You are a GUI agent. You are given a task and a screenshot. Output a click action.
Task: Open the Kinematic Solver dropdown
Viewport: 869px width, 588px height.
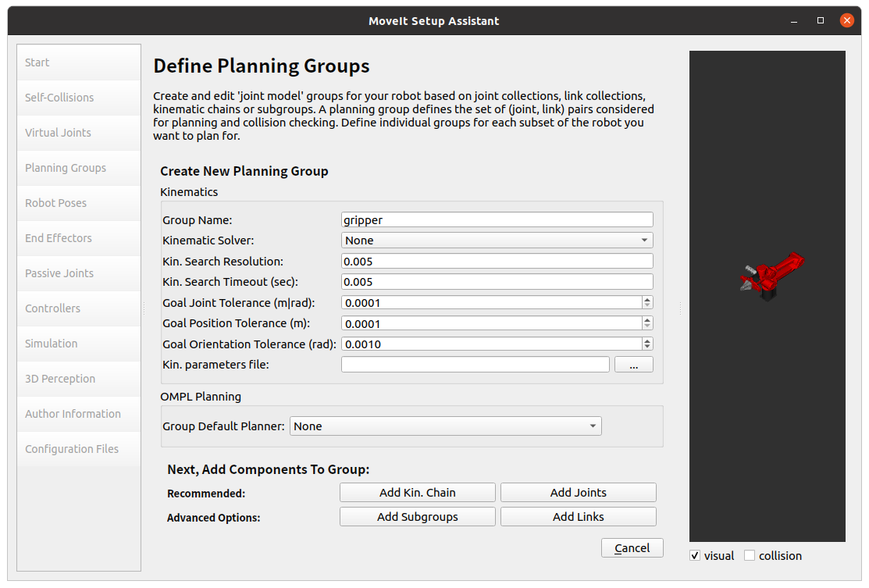click(x=497, y=241)
